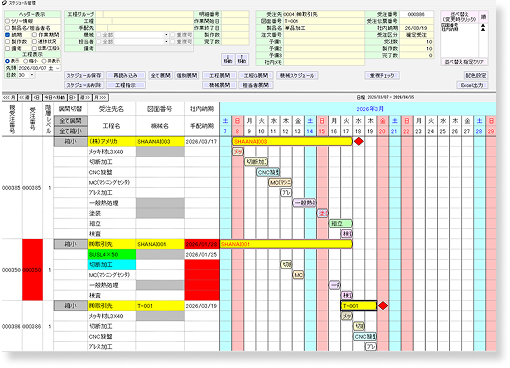Click the yellow SHAANA003 Gantt bar
This screenshot has height=368, width=510.
coord(292,141)
